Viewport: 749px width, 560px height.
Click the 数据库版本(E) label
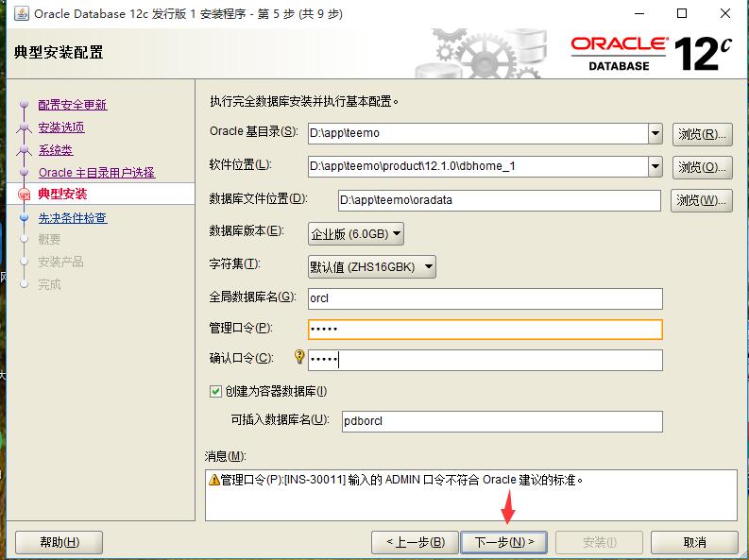[x=247, y=231]
